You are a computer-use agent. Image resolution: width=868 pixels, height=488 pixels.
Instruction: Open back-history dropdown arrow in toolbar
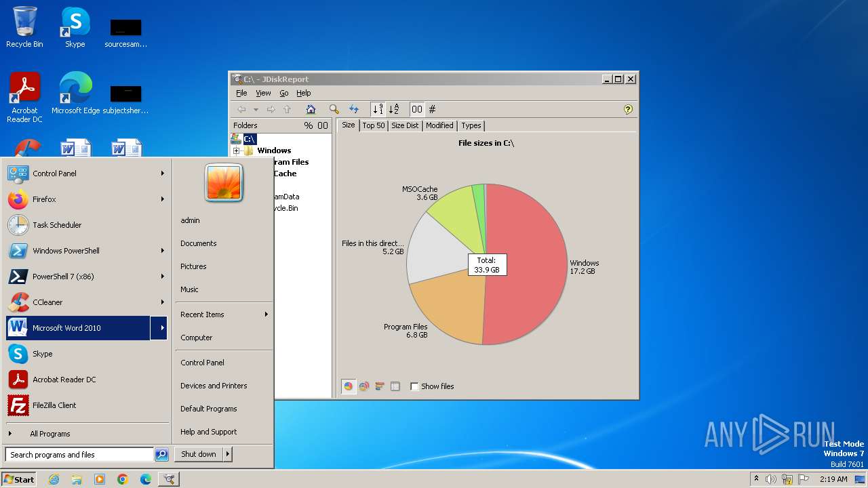(x=256, y=109)
